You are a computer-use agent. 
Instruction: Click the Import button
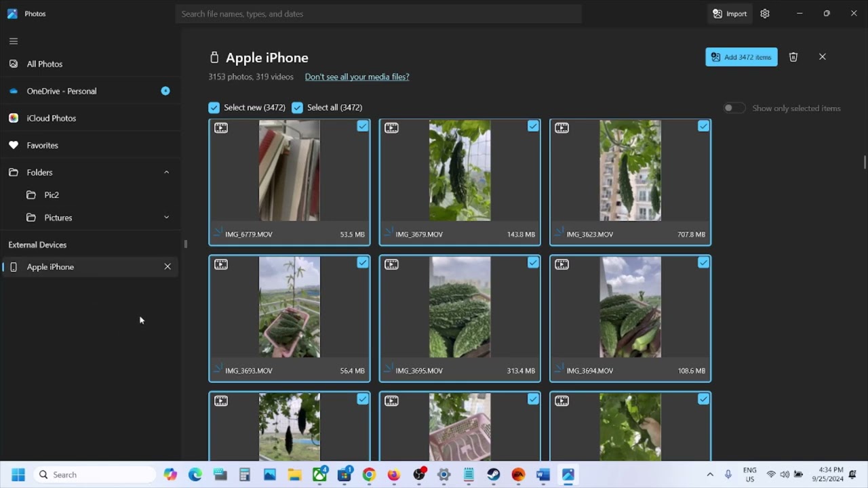[730, 14]
